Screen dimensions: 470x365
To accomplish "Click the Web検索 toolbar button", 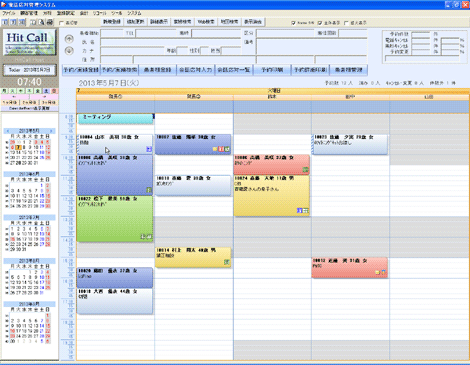I will click(x=206, y=22).
